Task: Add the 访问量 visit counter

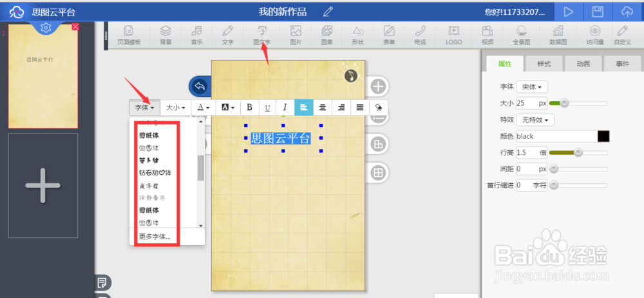Action: pyautogui.click(x=594, y=35)
